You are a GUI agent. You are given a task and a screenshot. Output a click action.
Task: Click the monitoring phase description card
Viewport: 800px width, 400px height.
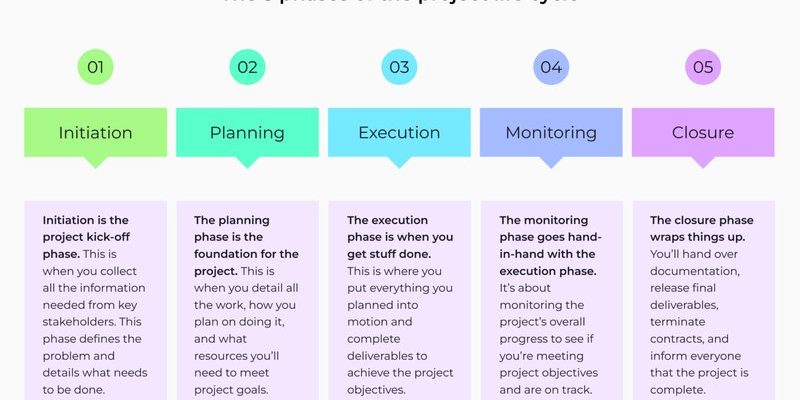pos(552,301)
